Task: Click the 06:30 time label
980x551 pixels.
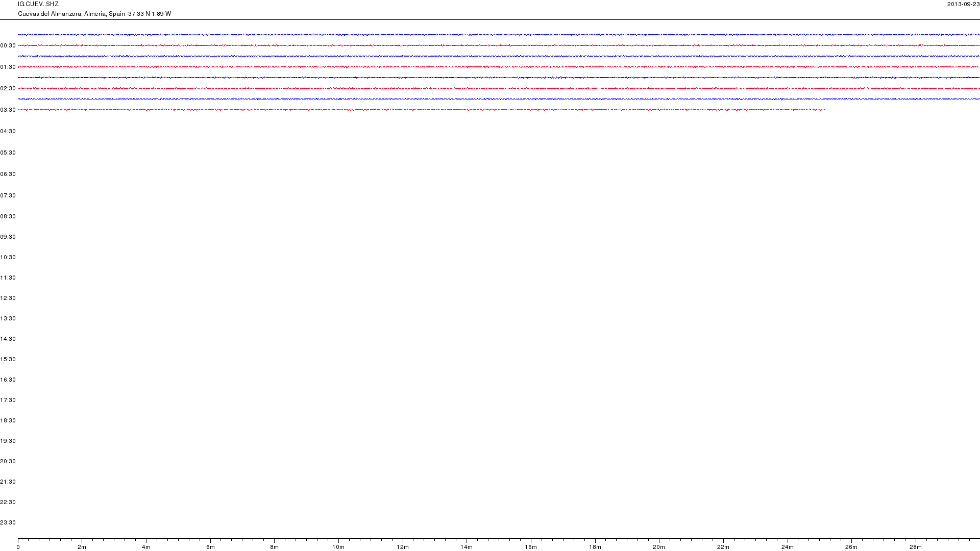Action: (x=8, y=174)
